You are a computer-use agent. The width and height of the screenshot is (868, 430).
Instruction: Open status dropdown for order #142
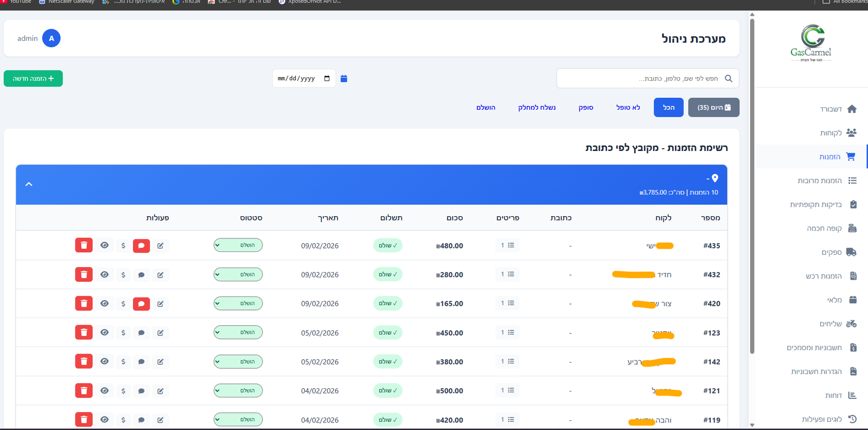pos(238,362)
